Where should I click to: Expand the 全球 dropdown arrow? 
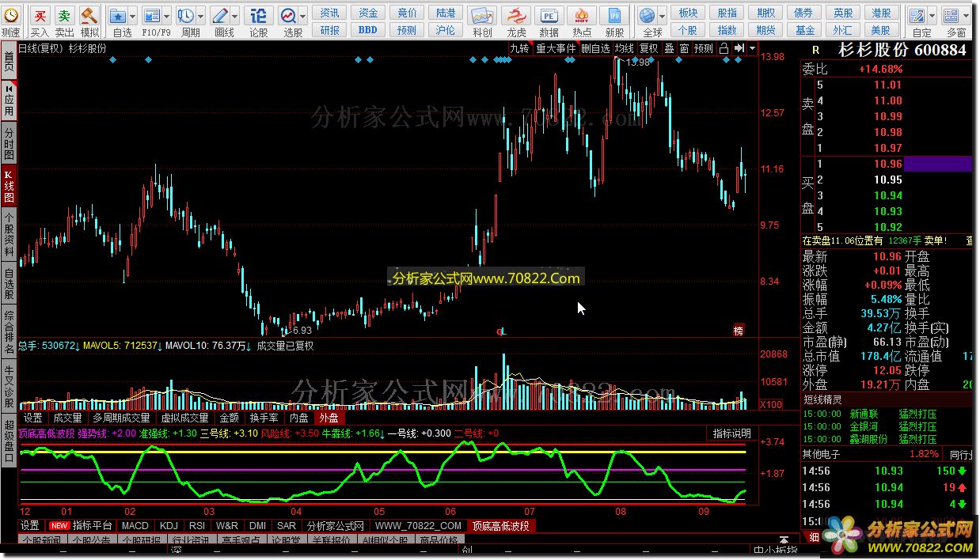tap(662, 16)
